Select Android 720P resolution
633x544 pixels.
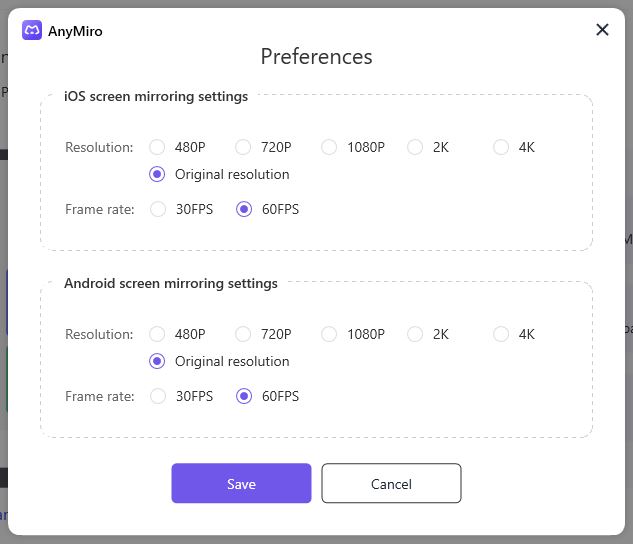(x=243, y=334)
